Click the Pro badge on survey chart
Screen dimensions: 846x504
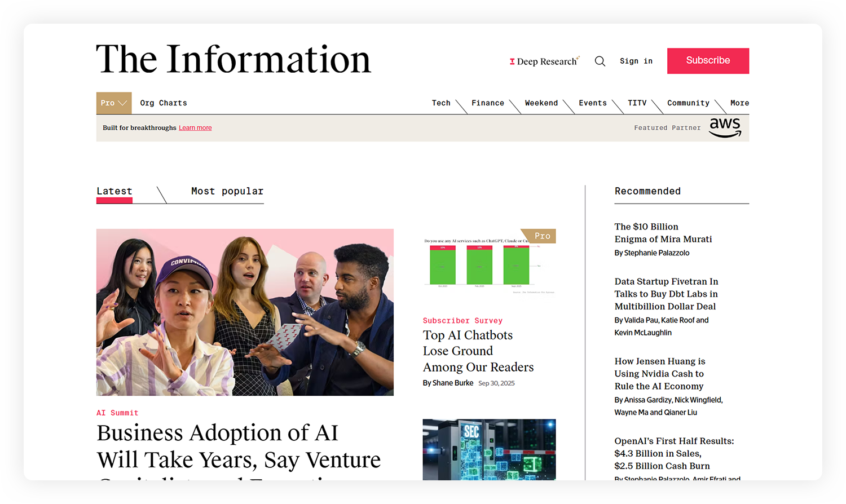click(541, 236)
